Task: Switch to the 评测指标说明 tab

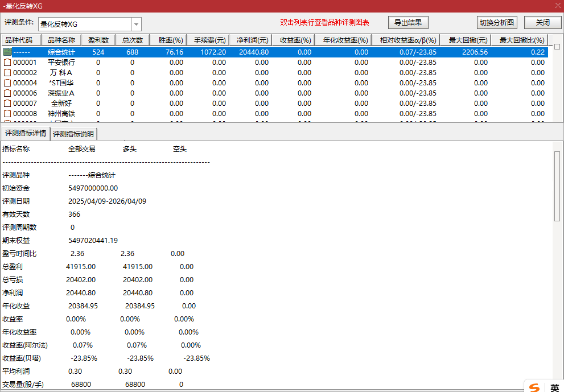Action: click(74, 134)
